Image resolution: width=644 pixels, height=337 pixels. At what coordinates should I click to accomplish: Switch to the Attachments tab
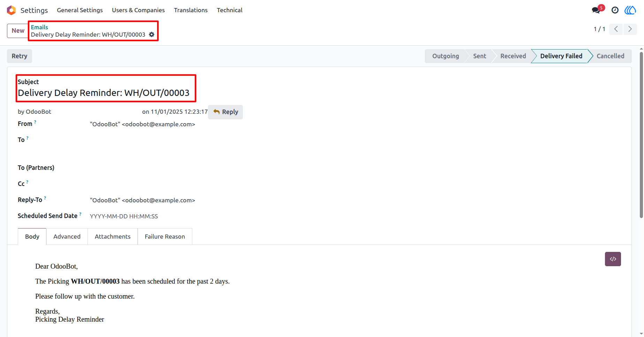click(113, 237)
